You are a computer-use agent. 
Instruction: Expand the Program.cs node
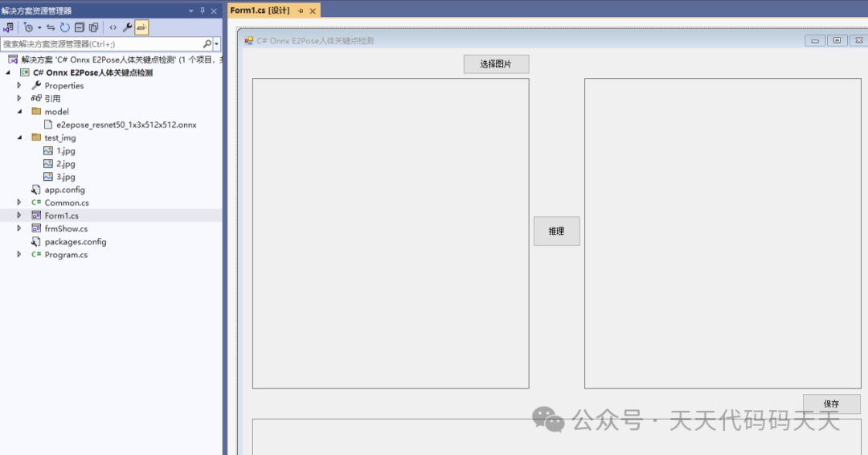pos(19,255)
